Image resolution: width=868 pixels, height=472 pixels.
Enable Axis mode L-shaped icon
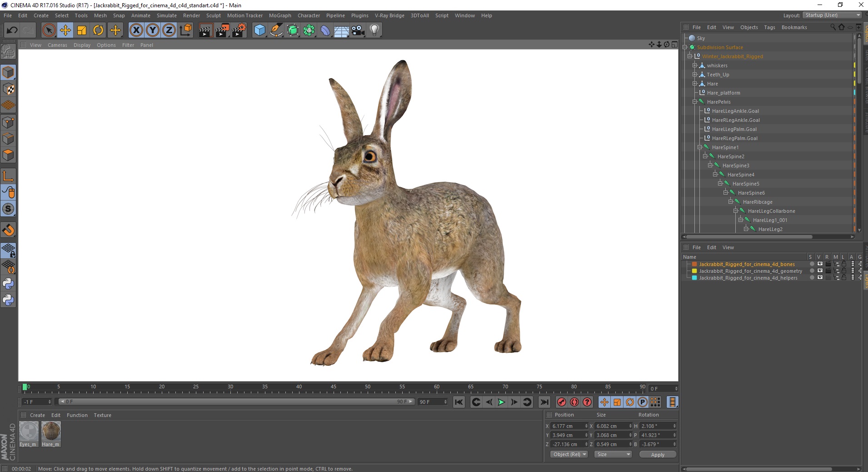[8, 176]
